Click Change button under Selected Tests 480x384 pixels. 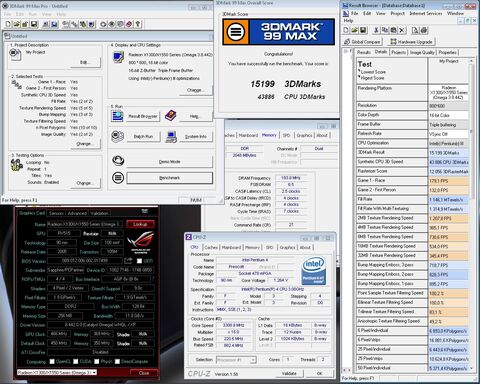coord(84,144)
